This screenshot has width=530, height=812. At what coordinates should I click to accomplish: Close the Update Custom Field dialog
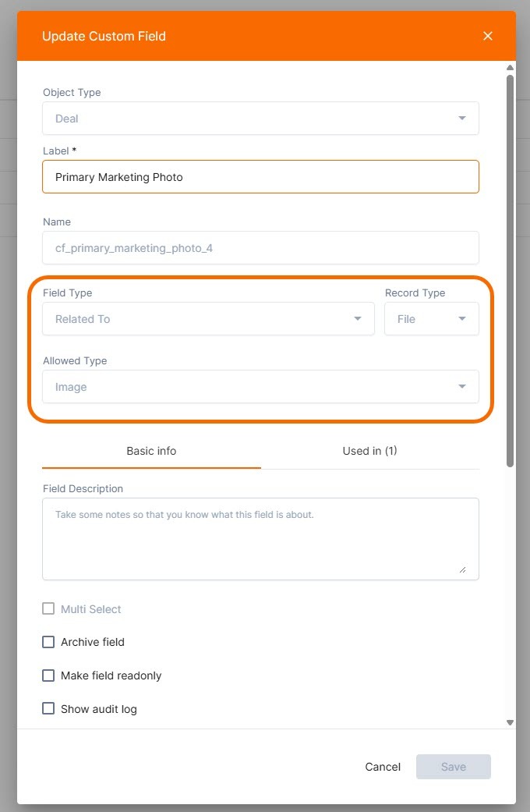(x=488, y=36)
